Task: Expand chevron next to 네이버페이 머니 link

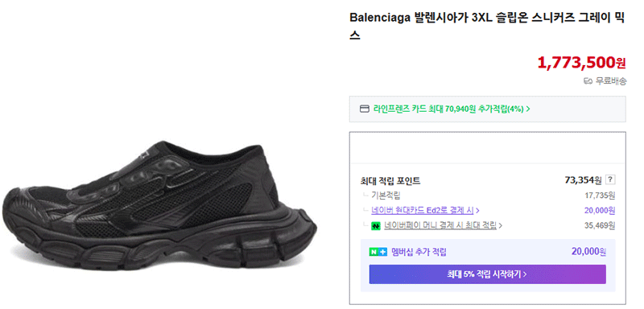Action: [x=501, y=225]
